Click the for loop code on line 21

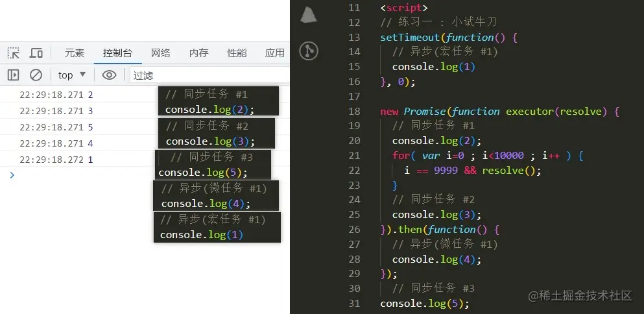(488, 155)
